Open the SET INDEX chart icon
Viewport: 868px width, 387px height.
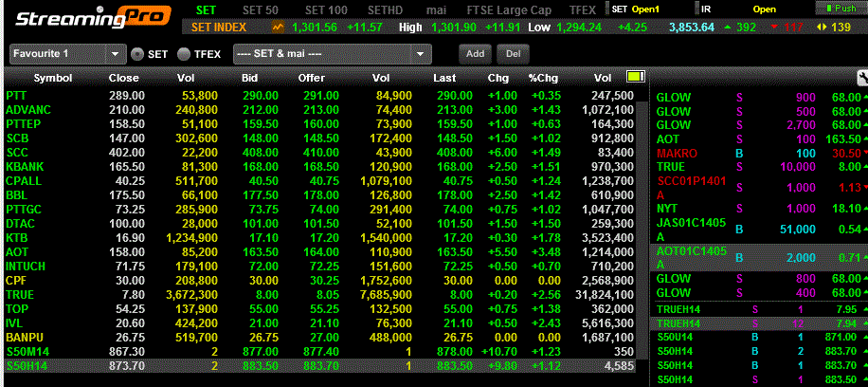[278, 27]
